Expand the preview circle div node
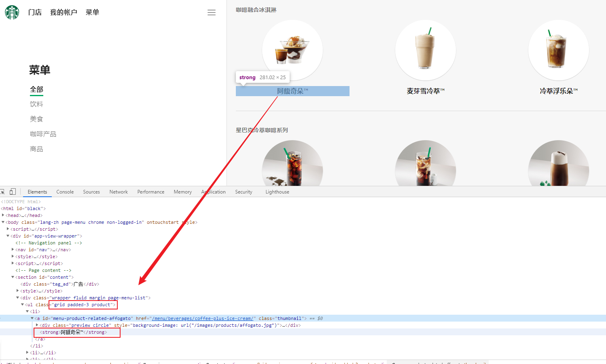Image resolution: width=606 pixels, height=364 pixels. [x=37, y=325]
